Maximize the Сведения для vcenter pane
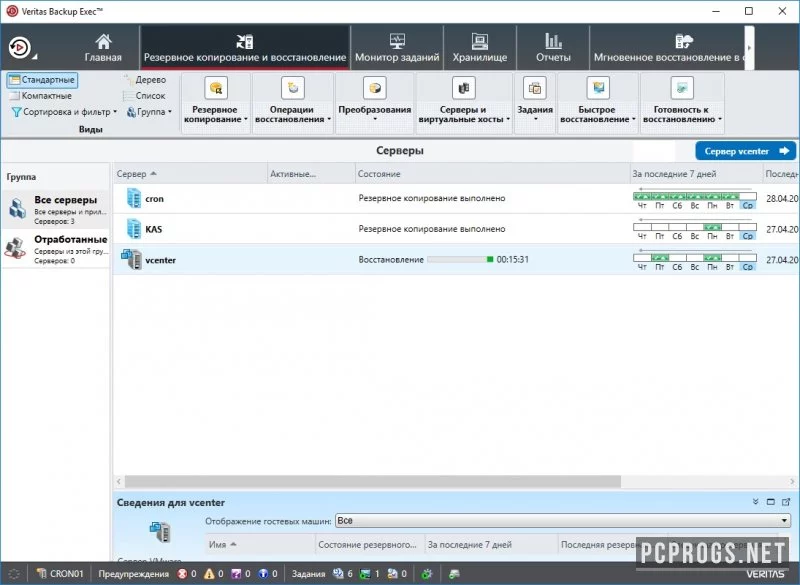This screenshot has width=800, height=585. coord(770,502)
